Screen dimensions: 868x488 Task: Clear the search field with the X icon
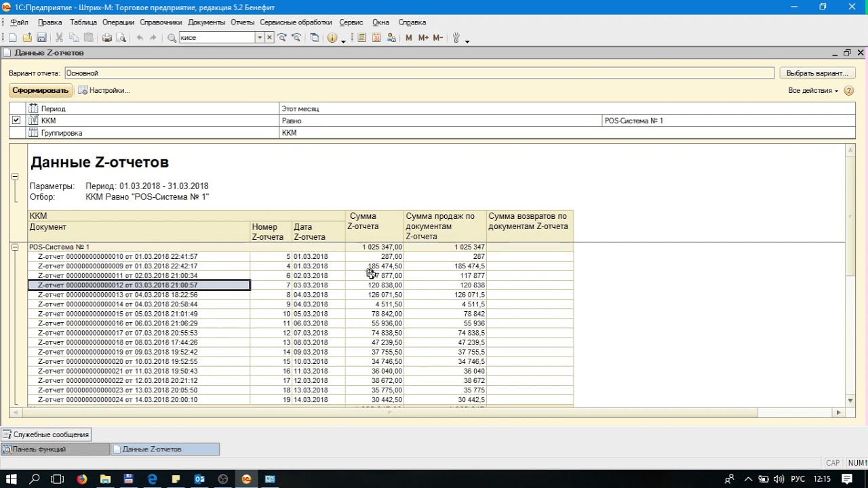coord(269,38)
